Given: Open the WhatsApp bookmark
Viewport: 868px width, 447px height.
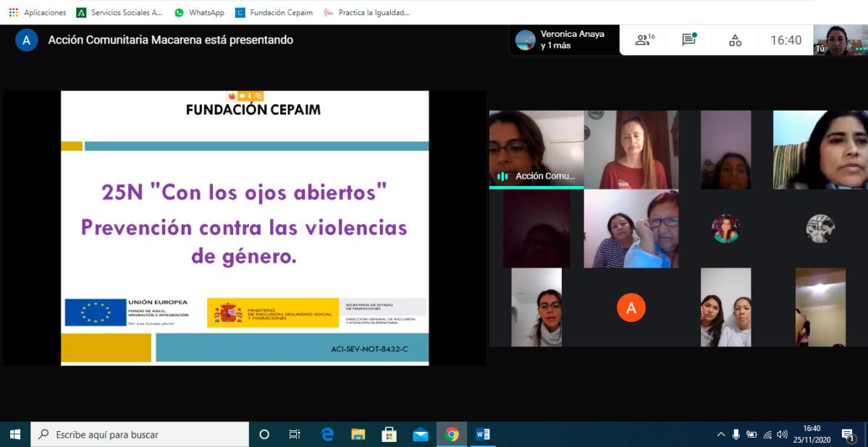Looking at the screenshot, I should (x=199, y=12).
